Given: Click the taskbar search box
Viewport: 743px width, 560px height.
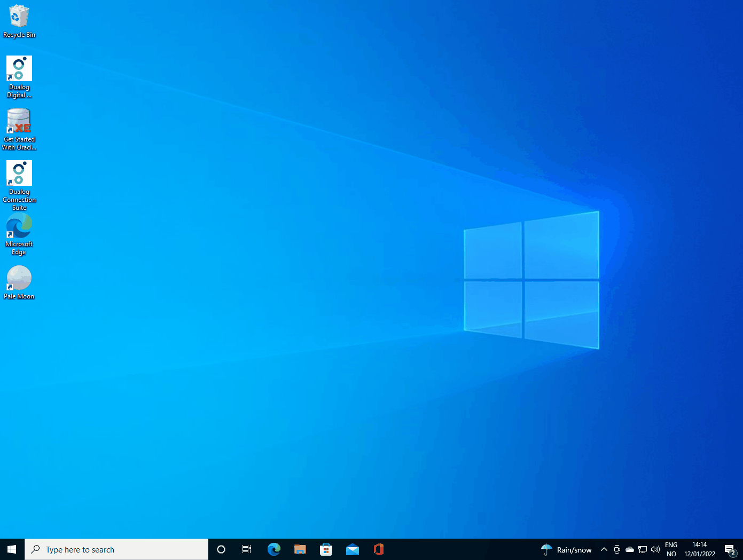Looking at the screenshot, I should [x=116, y=549].
